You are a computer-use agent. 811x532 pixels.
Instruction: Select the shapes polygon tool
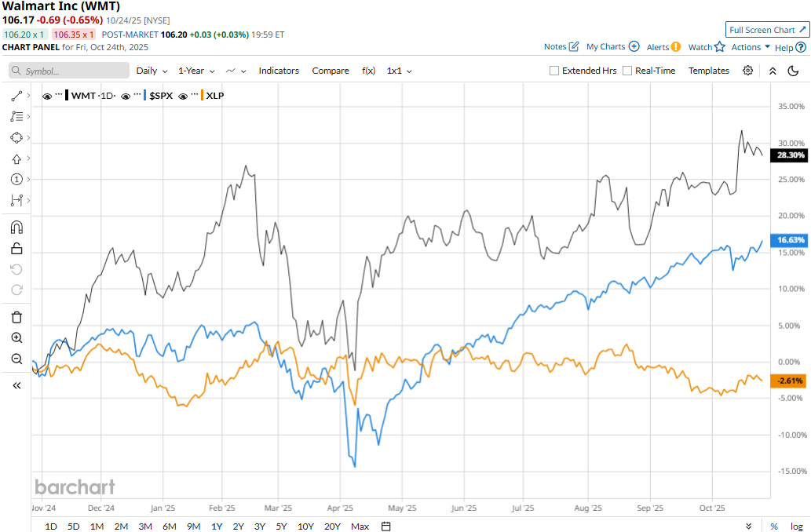pos(16,137)
